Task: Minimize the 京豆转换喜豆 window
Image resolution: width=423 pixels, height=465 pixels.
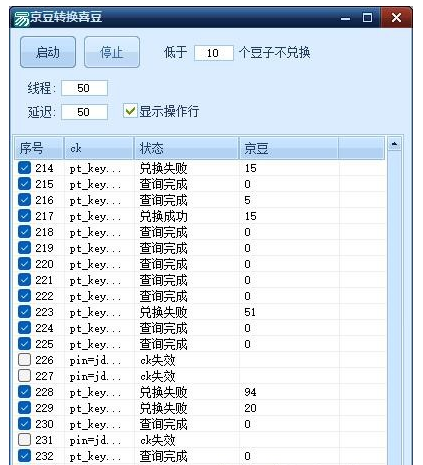Action: (x=346, y=18)
